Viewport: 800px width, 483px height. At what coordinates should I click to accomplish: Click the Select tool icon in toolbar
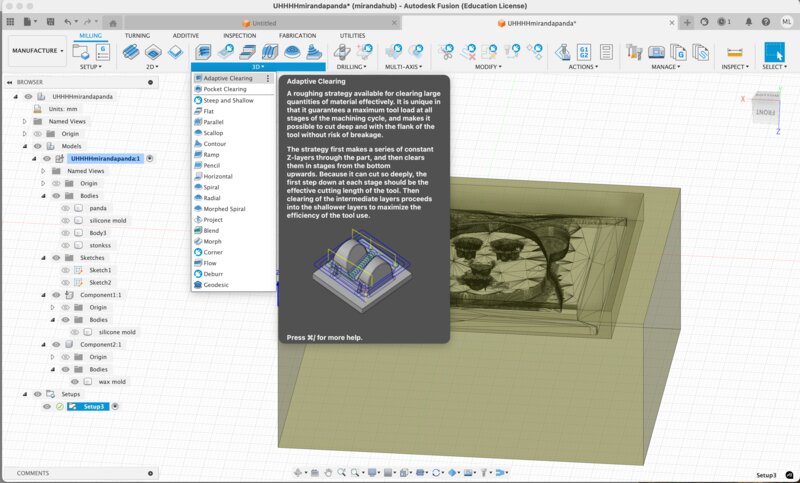click(x=774, y=51)
